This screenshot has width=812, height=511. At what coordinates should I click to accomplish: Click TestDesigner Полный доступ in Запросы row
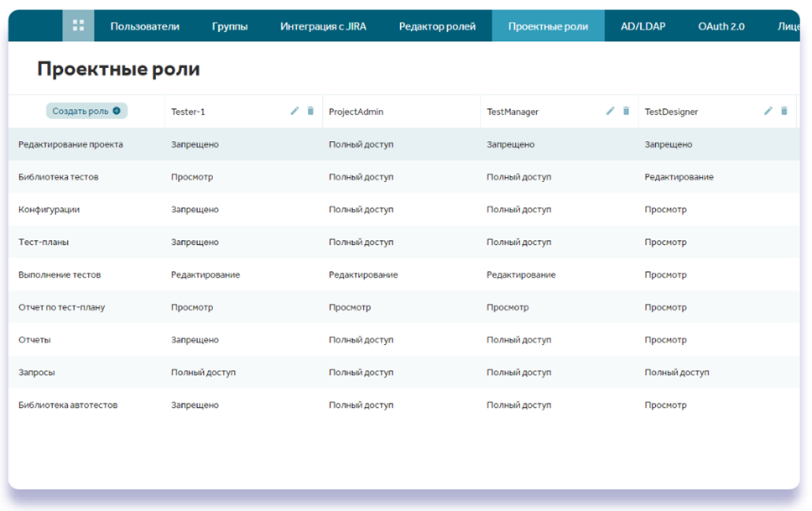pyautogui.click(x=677, y=372)
